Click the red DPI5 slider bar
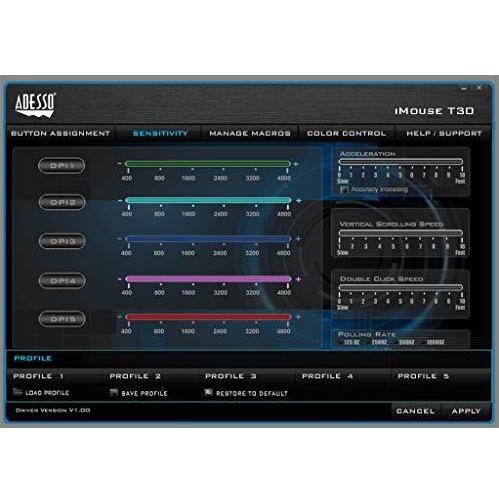This screenshot has height=499, width=499. point(208,317)
